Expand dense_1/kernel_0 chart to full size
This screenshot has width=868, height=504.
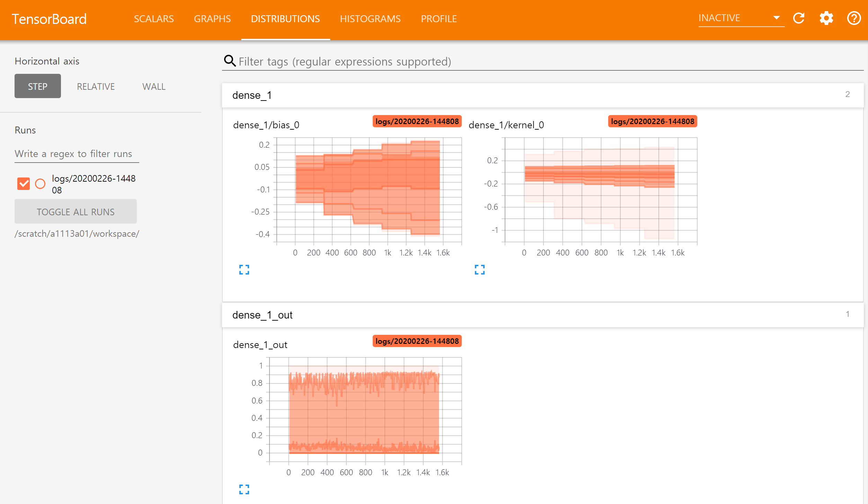pos(479,269)
